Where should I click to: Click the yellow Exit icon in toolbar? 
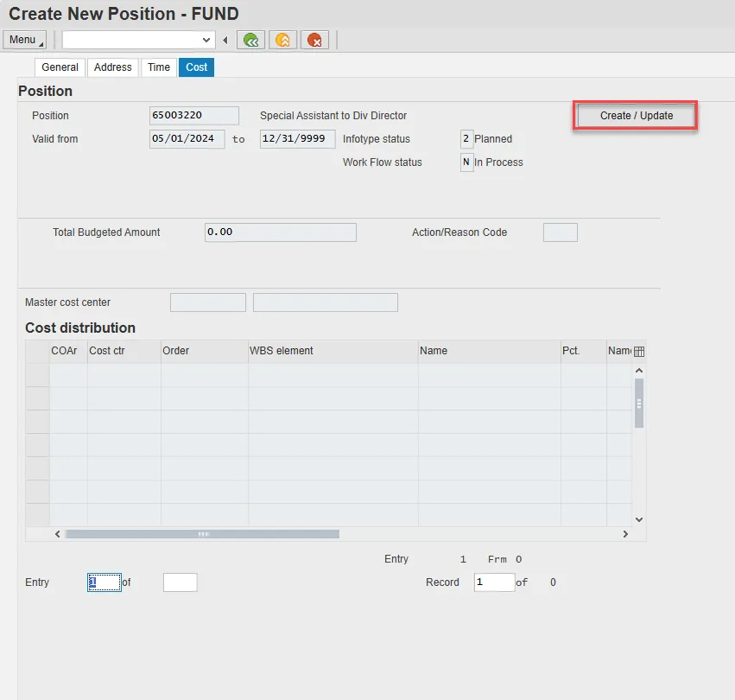pyautogui.click(x=282, y=40)
